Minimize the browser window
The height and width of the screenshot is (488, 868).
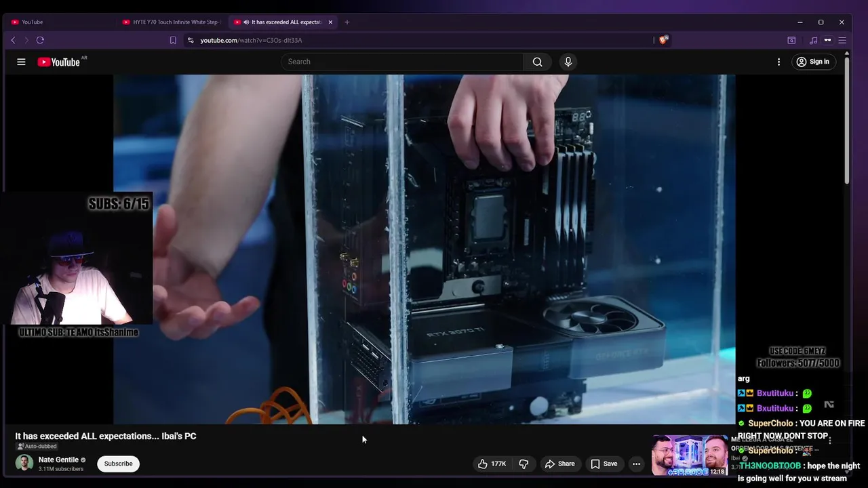(800, 22)
